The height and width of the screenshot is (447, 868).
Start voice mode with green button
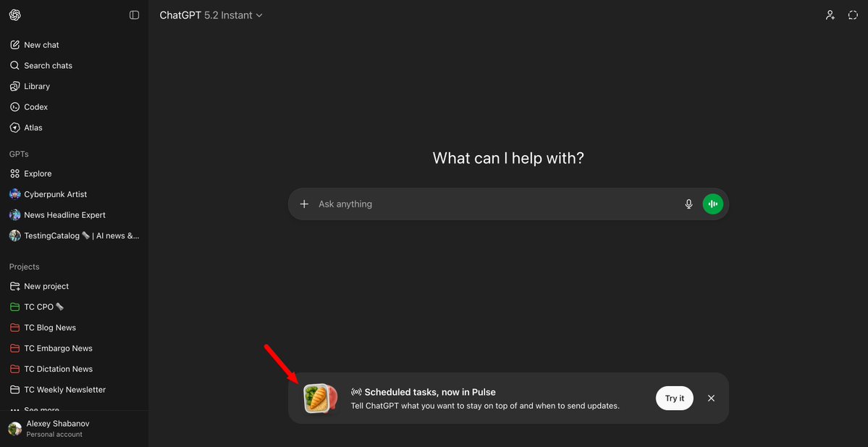click(x=713, y=204)
